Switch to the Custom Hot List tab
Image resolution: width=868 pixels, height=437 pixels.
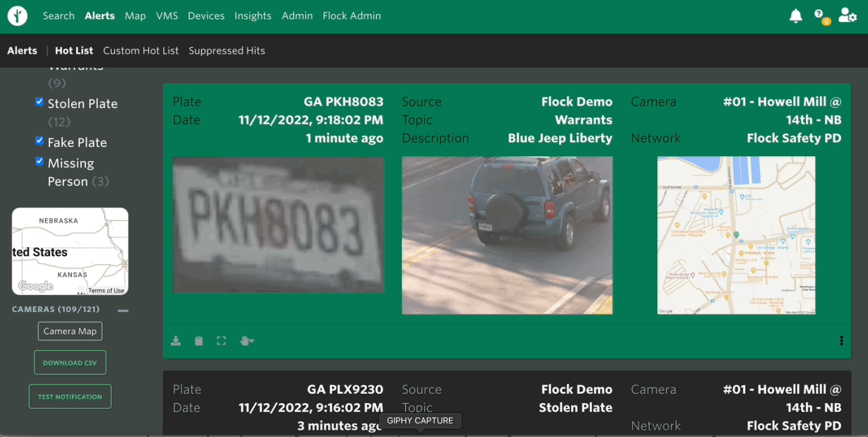tap(140, 51)
